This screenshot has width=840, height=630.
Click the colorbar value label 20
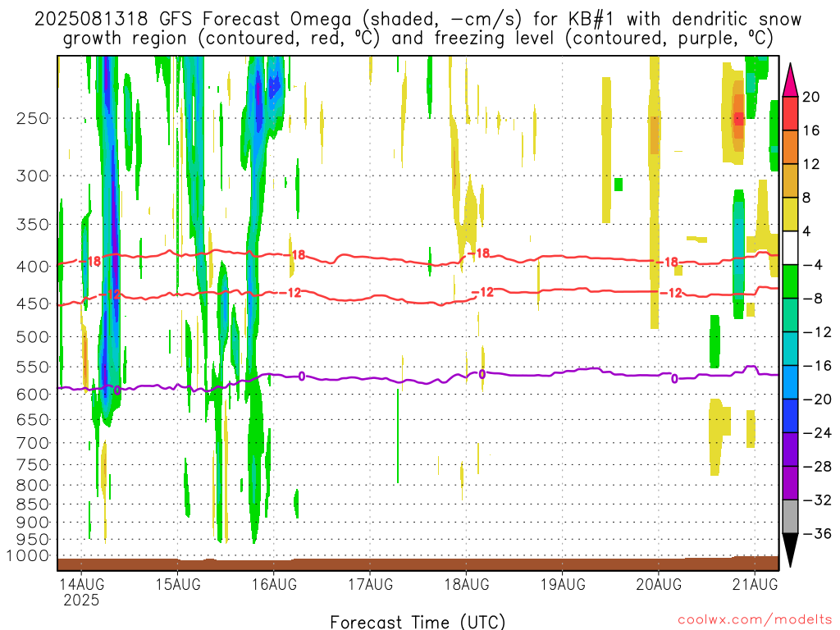[x=811, y=97]
